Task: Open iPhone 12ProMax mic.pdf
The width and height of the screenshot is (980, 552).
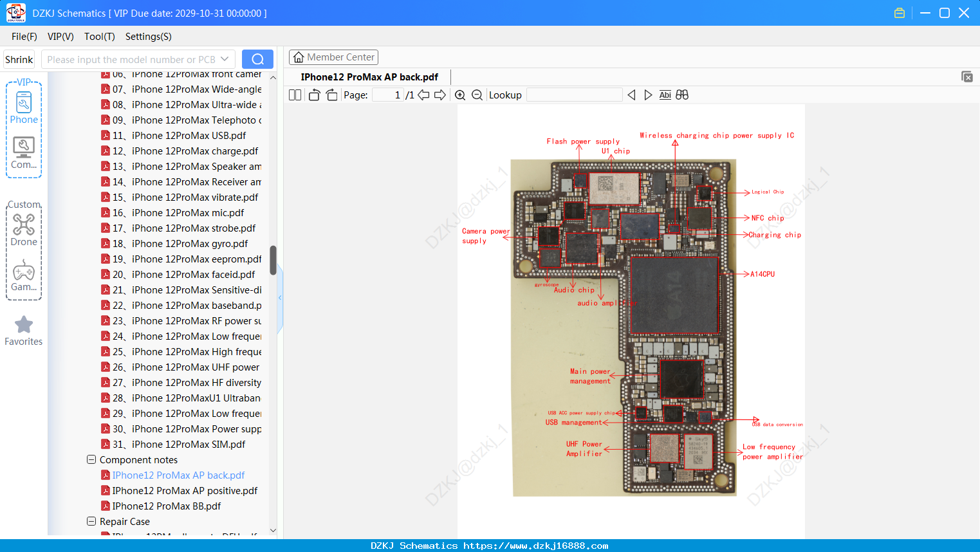Action: tap(172, 213)
